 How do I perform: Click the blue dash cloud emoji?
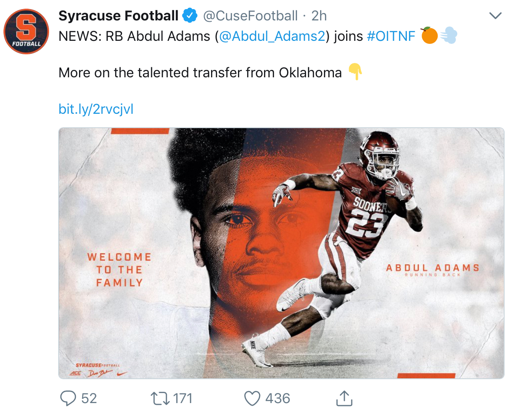pyautogui.click(x=449, y=36)
